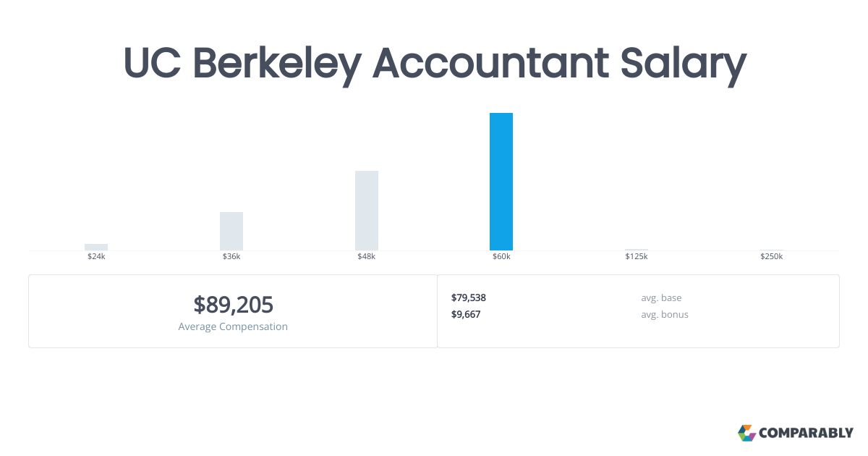Select the $48k gray bar

click(367, 211)
